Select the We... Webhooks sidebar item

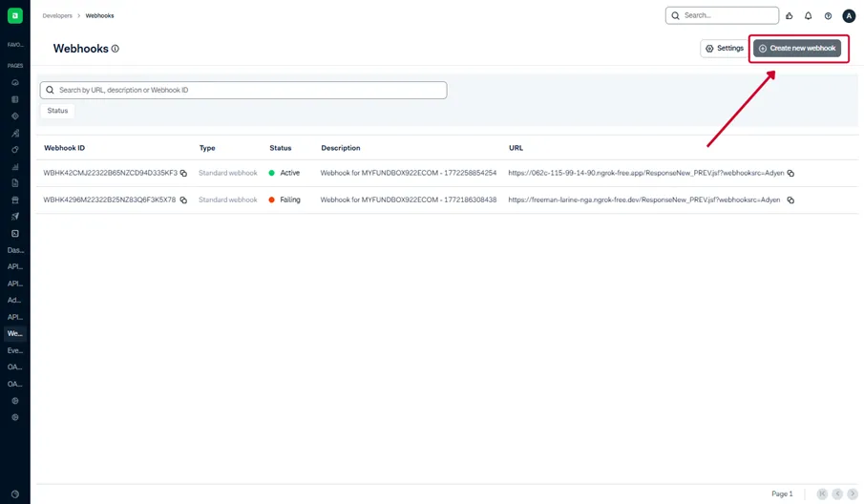pyautogui.click(x=15, y=333)
